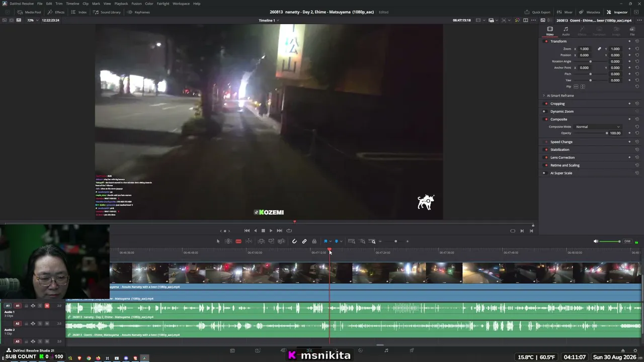Viewport: 644px width, 362px height.
Task: Click the Custom Zoom icon
Action: (x=373, y=241)
